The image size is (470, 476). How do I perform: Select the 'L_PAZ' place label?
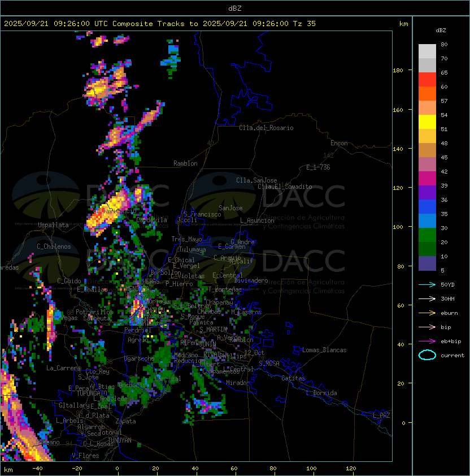[x=381, y=416]
